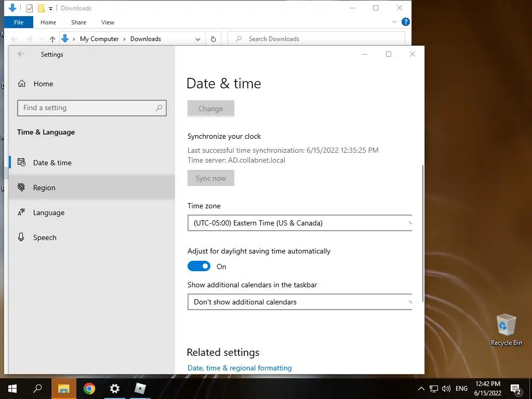This screenshot has width=532, height=399.
Task: Click Settings gear in taskbar
Action: point(115,389)
